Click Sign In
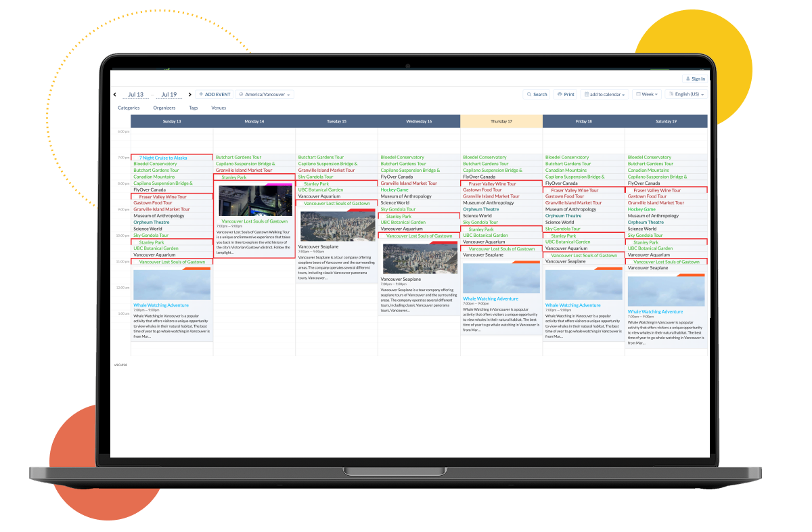Image resolution: width=812 pixels, height=532 pixels. coord(695,79)
